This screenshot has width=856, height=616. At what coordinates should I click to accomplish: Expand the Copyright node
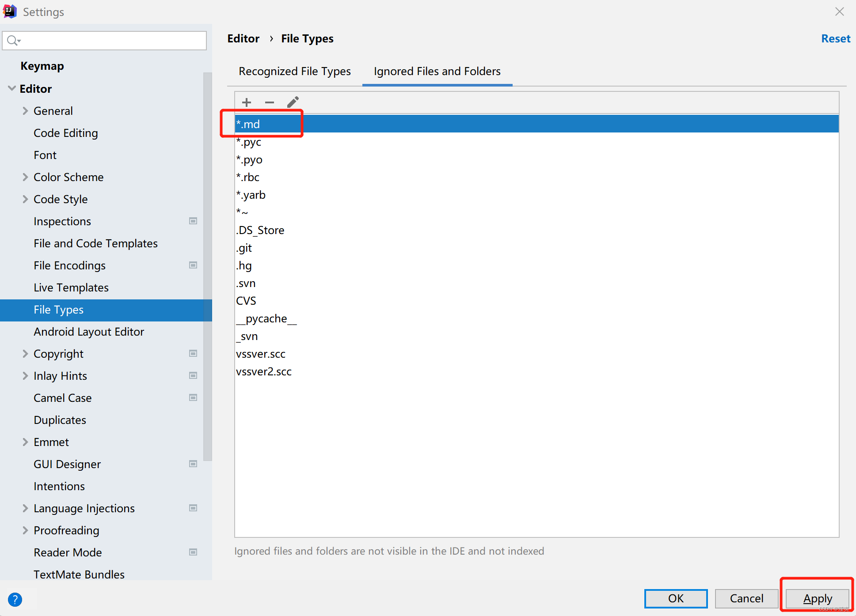coord(25,354)
